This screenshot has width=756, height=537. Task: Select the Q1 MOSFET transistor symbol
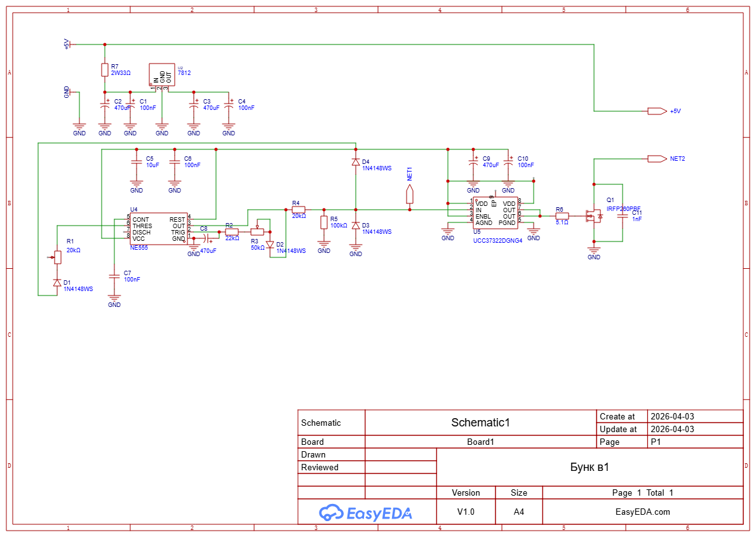(x=594, y=216)
